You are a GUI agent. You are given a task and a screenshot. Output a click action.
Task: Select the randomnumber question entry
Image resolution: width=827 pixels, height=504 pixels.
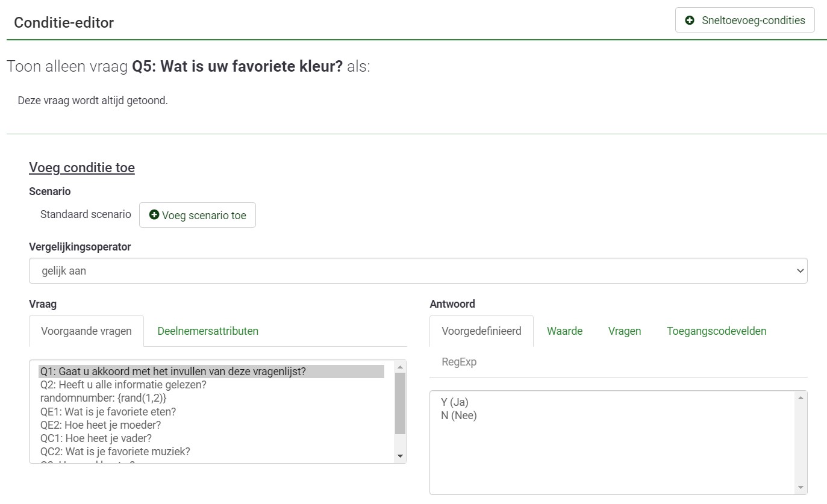[103, 398]
